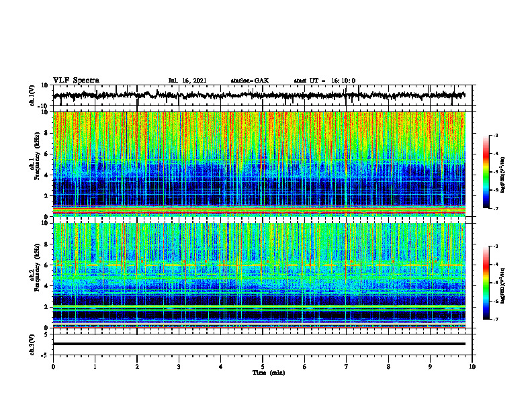Click the 'ch.1(V)' waveform axis label
532x411 pixels.
32,95
